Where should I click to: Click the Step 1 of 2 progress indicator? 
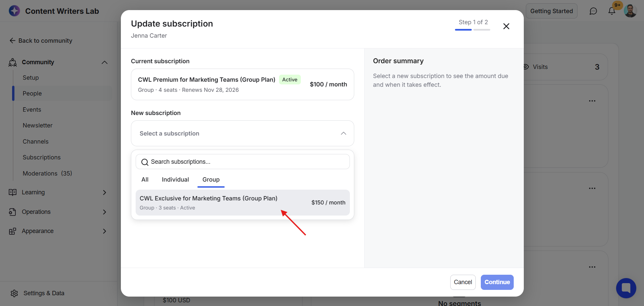[473, 25]
